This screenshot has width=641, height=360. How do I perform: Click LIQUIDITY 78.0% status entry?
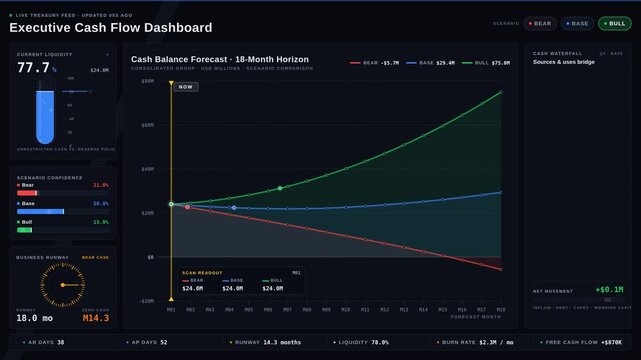pyautogui.click(x=361, y=342)
